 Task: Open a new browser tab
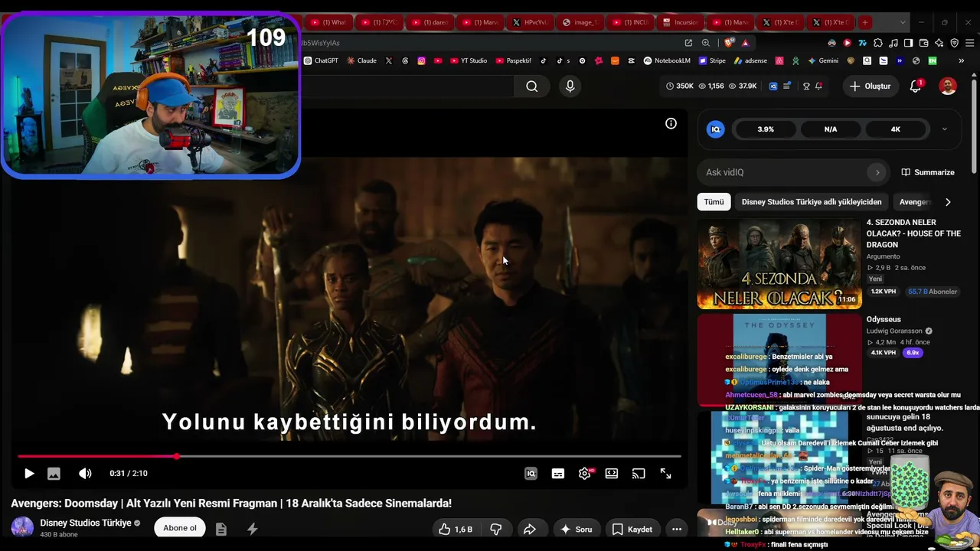pyautogui.click(x=864, y=22)
